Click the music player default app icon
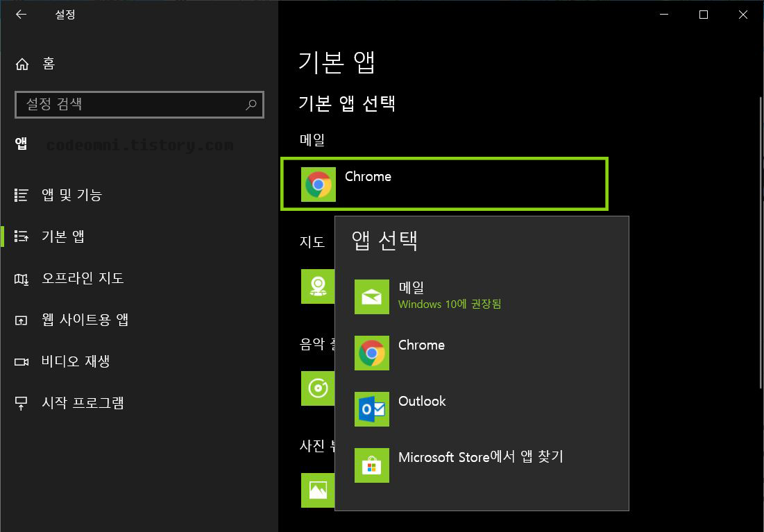This screenshot has height=532, width=764. pos(318,388)
